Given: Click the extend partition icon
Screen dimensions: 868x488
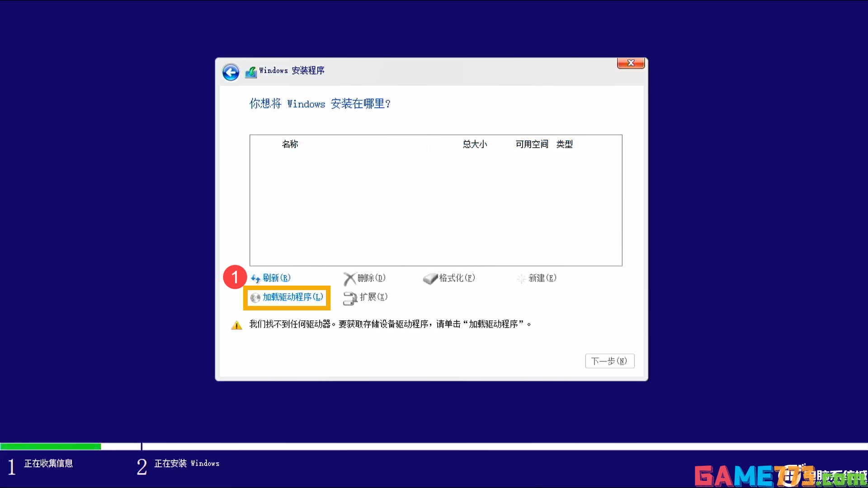Looking at the screenshot, I should pos(350,298).
